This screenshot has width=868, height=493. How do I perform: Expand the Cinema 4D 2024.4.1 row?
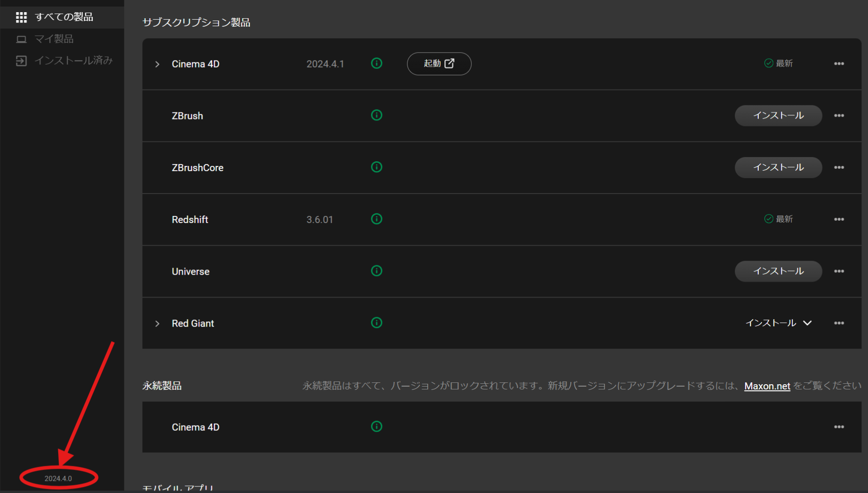click(158, 64)
